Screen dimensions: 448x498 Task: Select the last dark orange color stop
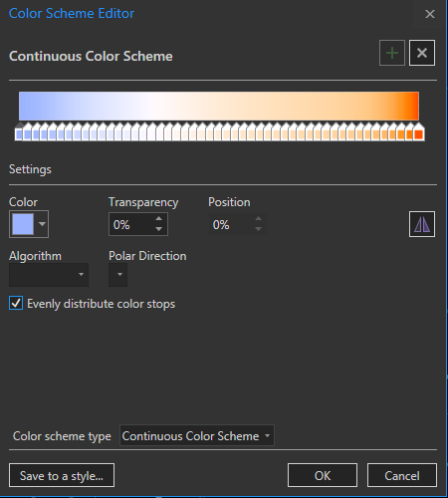419,132
